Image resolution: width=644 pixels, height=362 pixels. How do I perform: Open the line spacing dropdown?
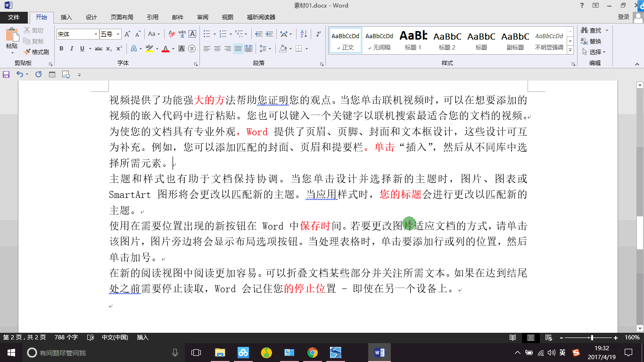[265, 49]
